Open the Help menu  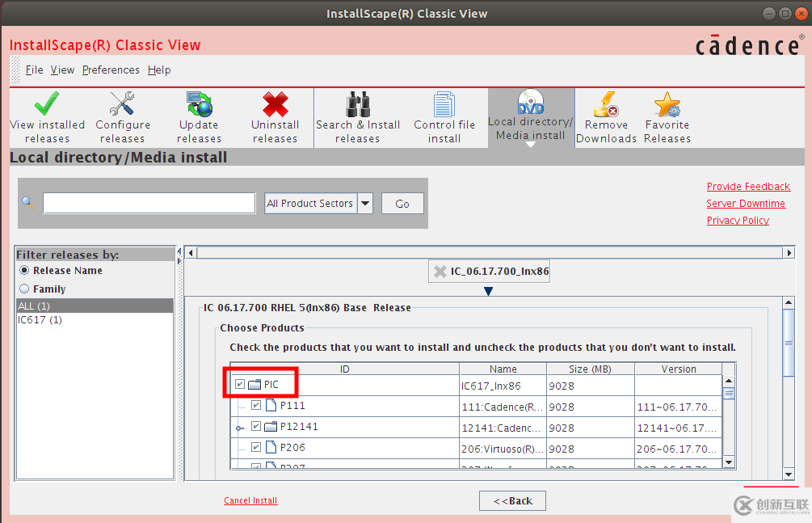[x=159, y=70]
